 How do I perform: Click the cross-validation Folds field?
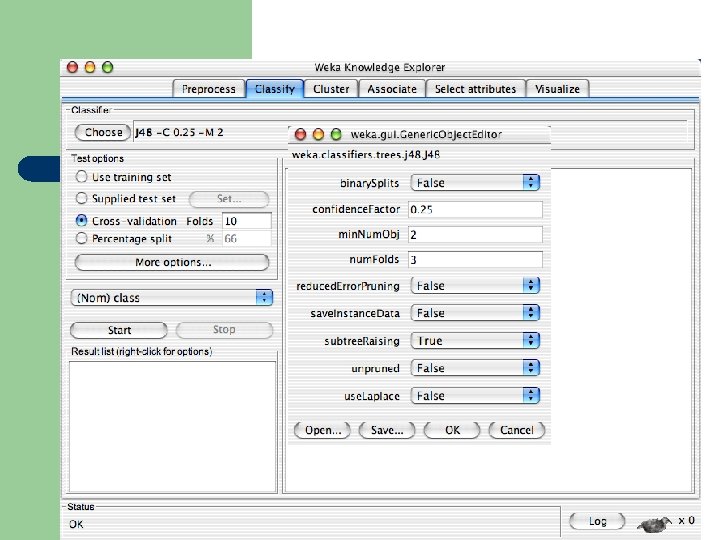[x=247, y=221]
